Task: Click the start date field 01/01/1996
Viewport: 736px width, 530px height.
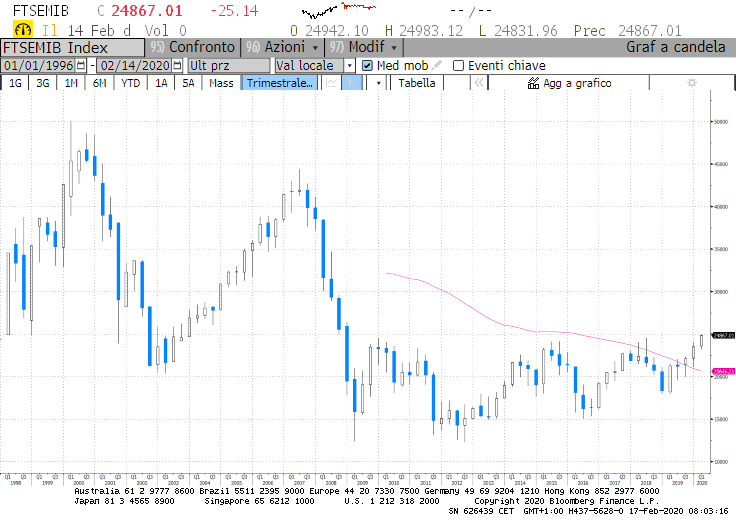Action: tap(38, 65)
